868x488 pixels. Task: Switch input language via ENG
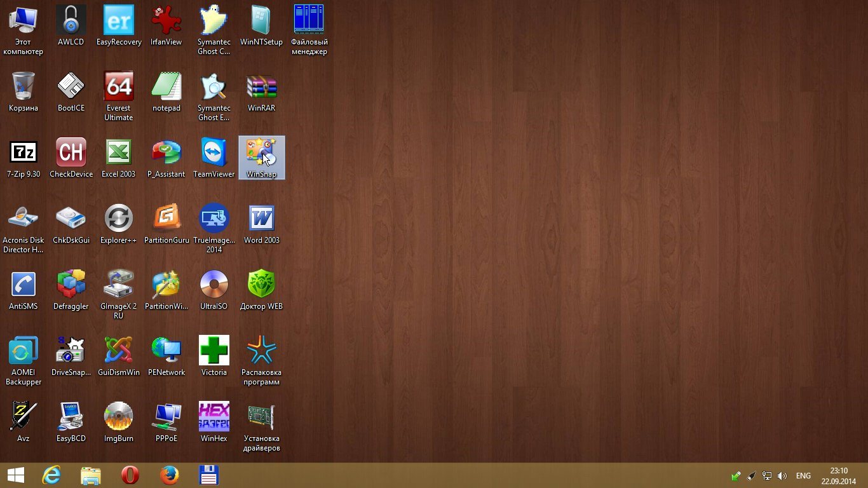tap(803, 476)
